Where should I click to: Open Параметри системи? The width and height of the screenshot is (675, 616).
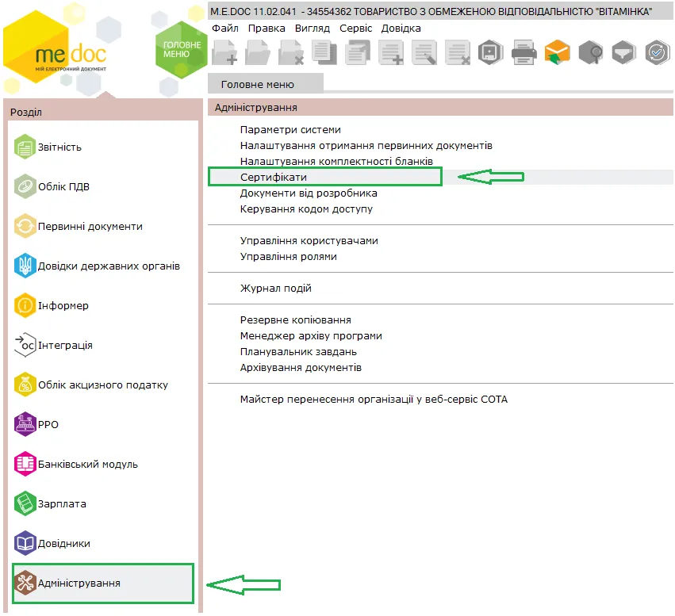[290, 129]
